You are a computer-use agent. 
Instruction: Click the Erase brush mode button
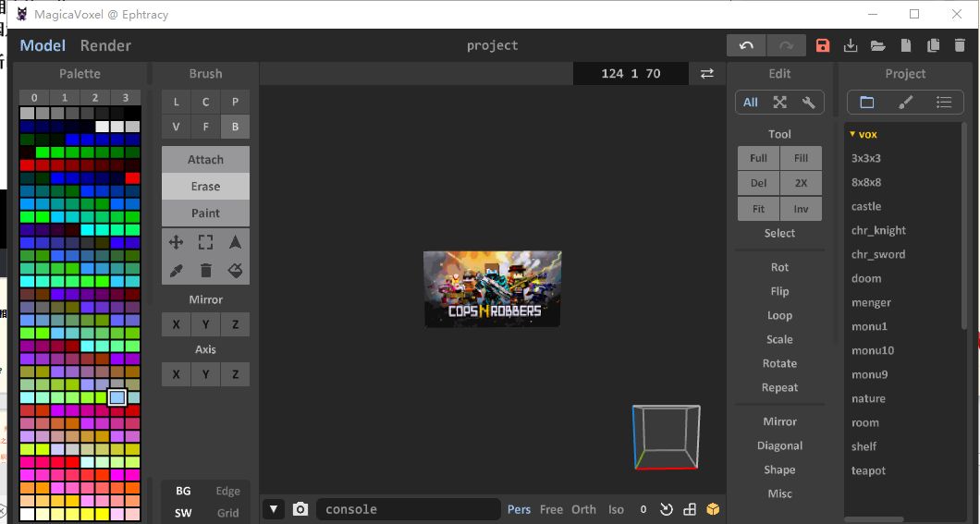pyautogui.click(x=205, y=186)
